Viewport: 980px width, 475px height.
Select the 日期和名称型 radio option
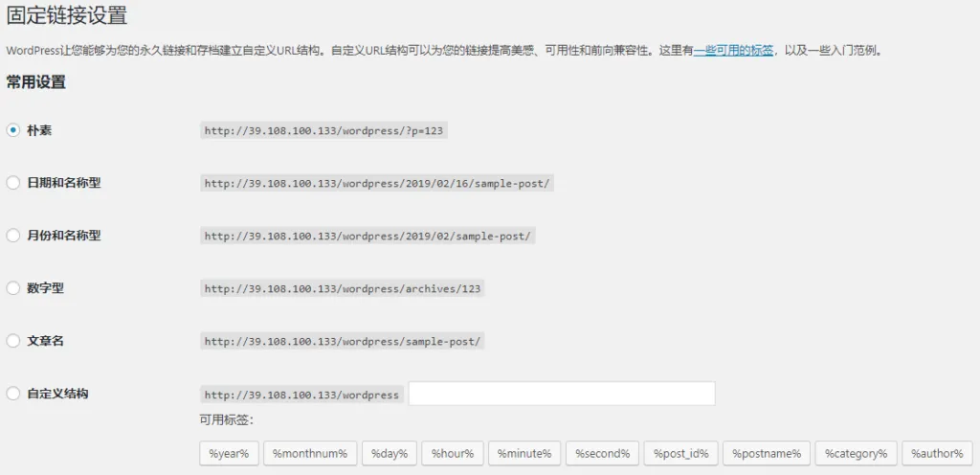[13, 183]
